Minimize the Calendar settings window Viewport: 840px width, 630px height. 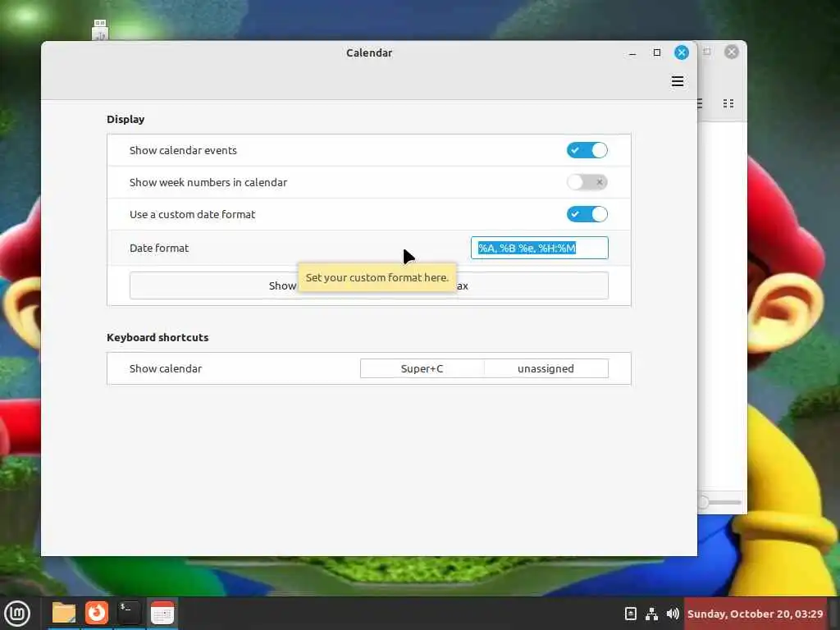click(632, 53)
